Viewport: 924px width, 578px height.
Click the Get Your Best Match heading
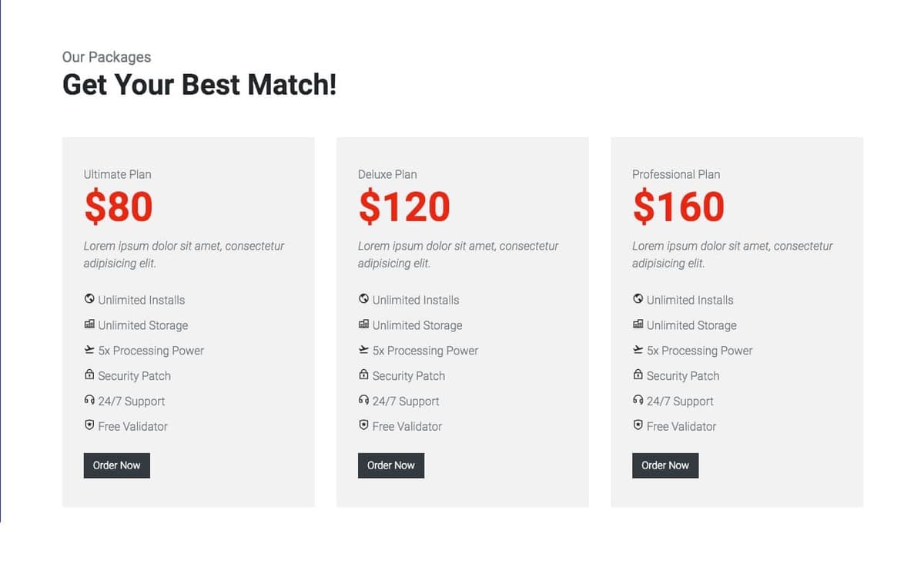tap(199, 84)
